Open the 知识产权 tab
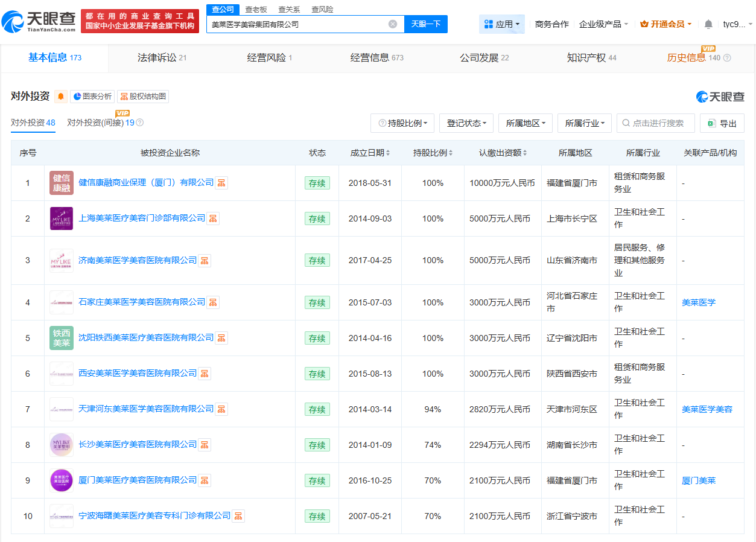756x542 pixels. [x=591, y=58]
